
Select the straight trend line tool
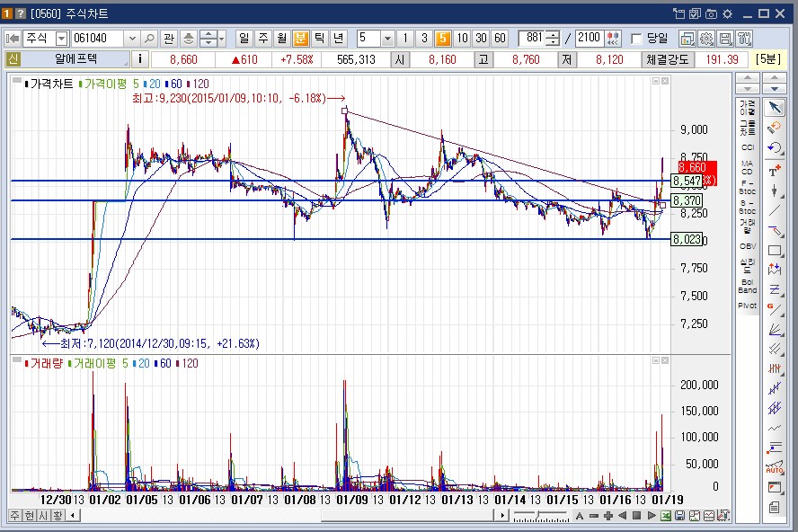pyautogui.click(x=774, y=210)
